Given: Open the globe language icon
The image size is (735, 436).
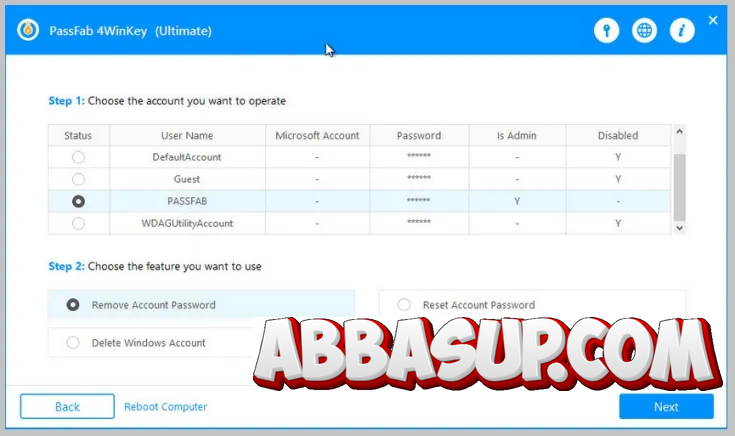Looking at the screenshot, I should [644, 30].
